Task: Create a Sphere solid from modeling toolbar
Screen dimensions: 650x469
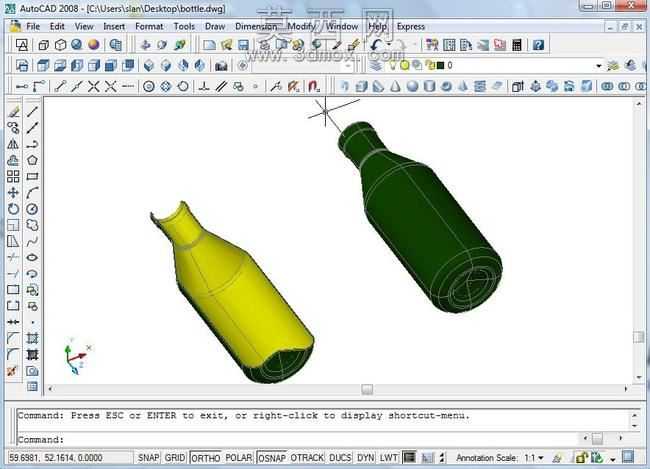Action: pyautogui.click(x=412, y=86)
